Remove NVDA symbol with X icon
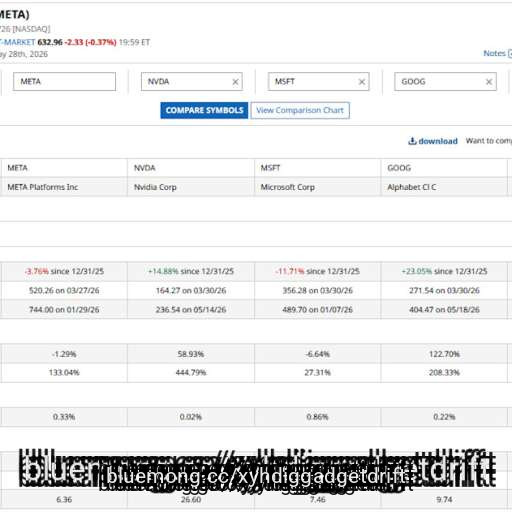Screen dimensions: 512x512 (x=235, y=82)
